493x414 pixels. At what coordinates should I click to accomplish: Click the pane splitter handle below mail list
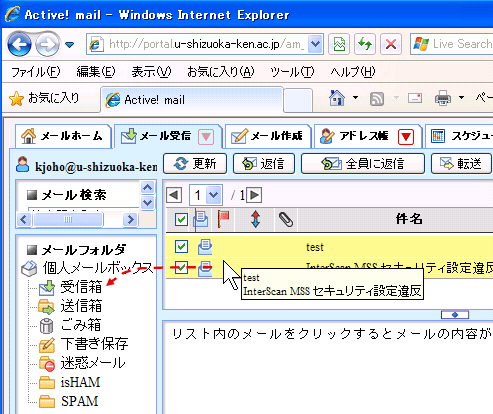[x=455, y=314]
